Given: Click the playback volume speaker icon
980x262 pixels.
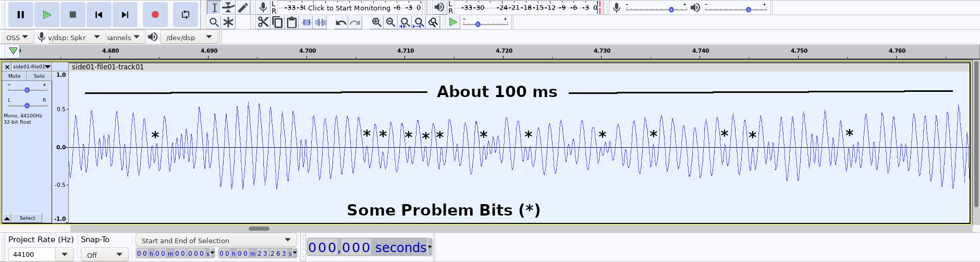Looking at the screenshot, I should (695, 7).
